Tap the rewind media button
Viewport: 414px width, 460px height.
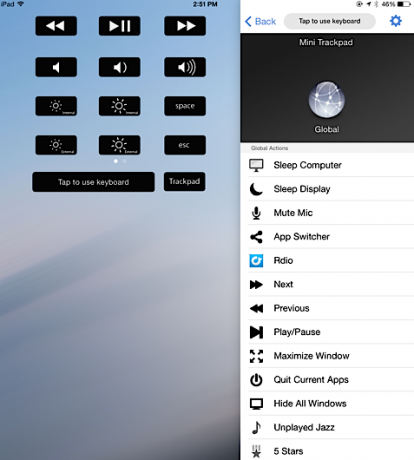tap(56, 26)
